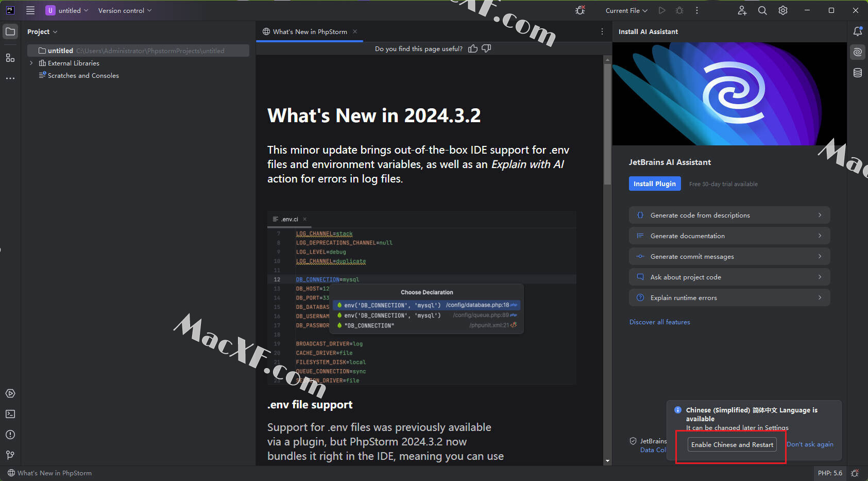Open Search Everywhere magnifier
This screenshot has width=868, height=481.
(762, 10)
